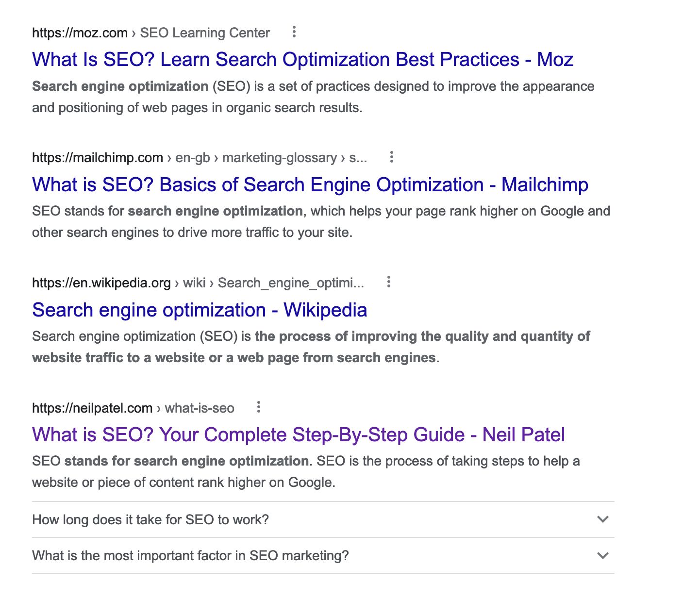Screen dimensions: 700x600
Task: Open the 'SEO Learning Center' breadcrumb link
Action: click(x=204, y=32)
